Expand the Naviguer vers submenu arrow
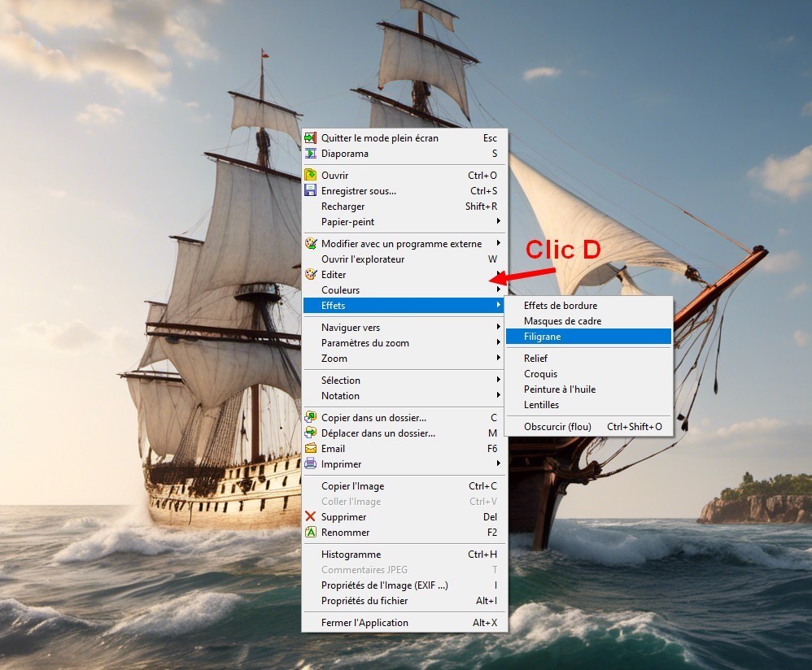The image size is (812, 670). [498, 327]
